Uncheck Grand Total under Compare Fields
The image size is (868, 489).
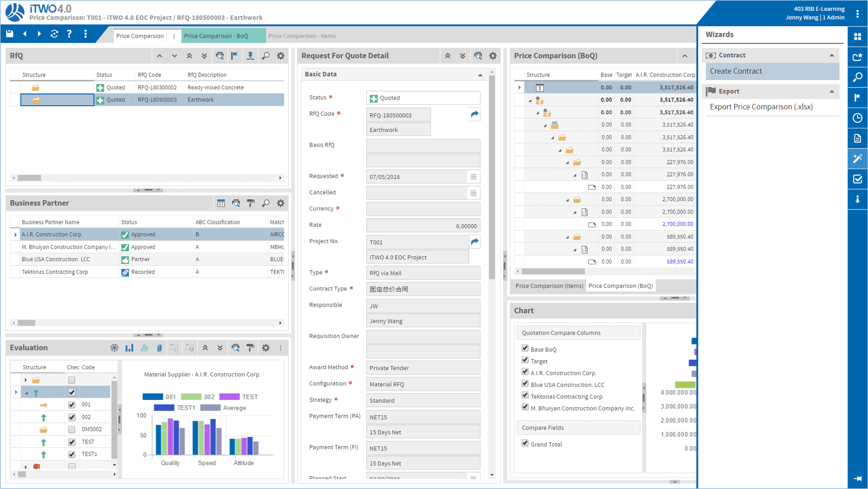[525, 443]
